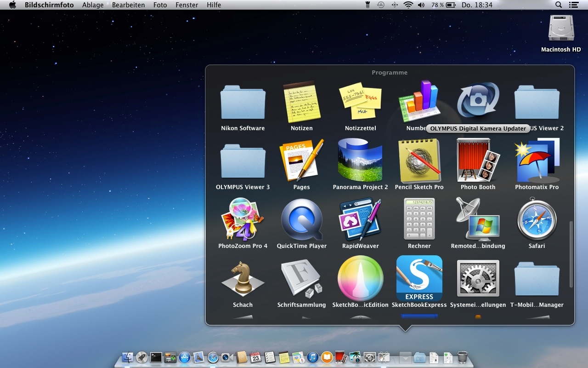Image resolution: width=588 pixels, height=368 pixels.
Task: Open the Apple menu
Action: (x=12, y=5)
